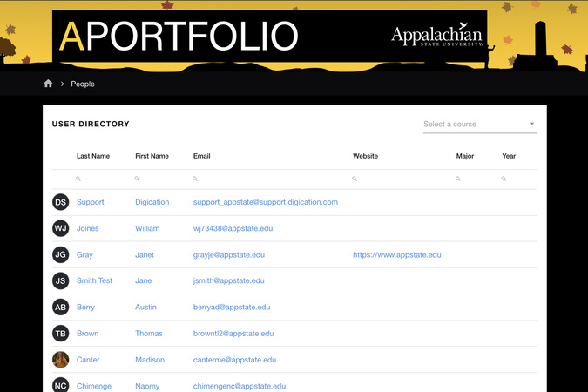
Task: Open the Support last name link
Action: tap(90, 202)
